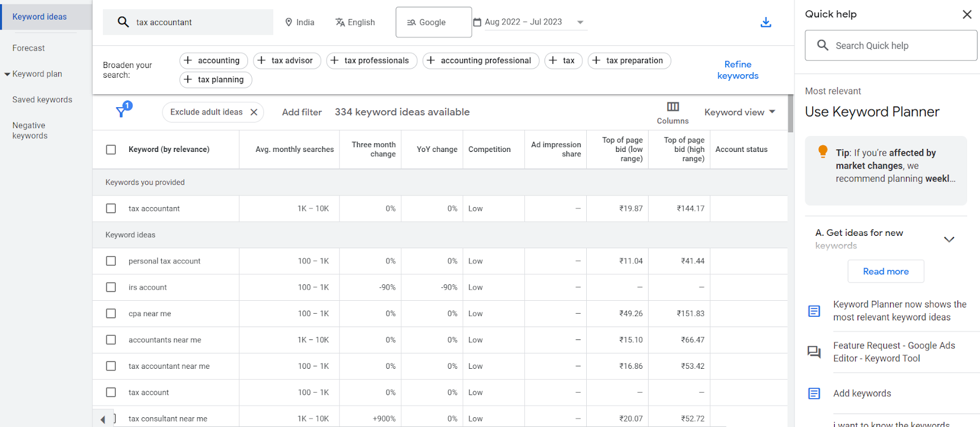
Task: Open the Keyword view dropdown
Action: click(740, 112)
